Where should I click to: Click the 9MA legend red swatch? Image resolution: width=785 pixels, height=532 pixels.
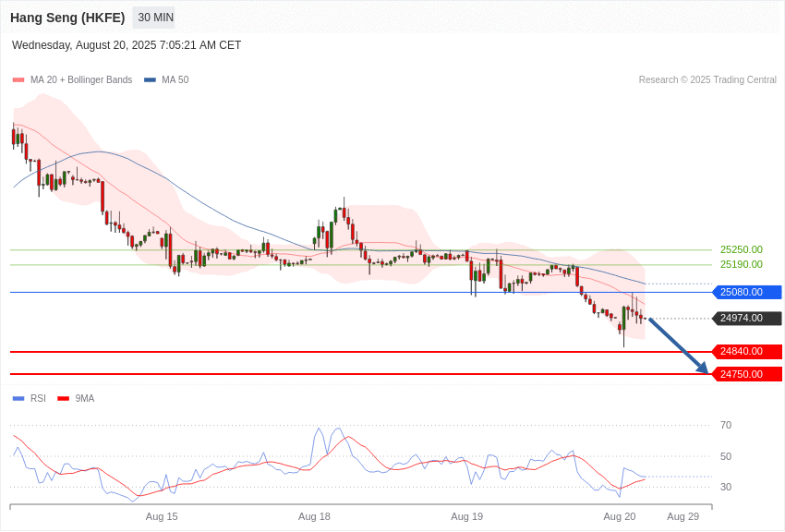63,398
